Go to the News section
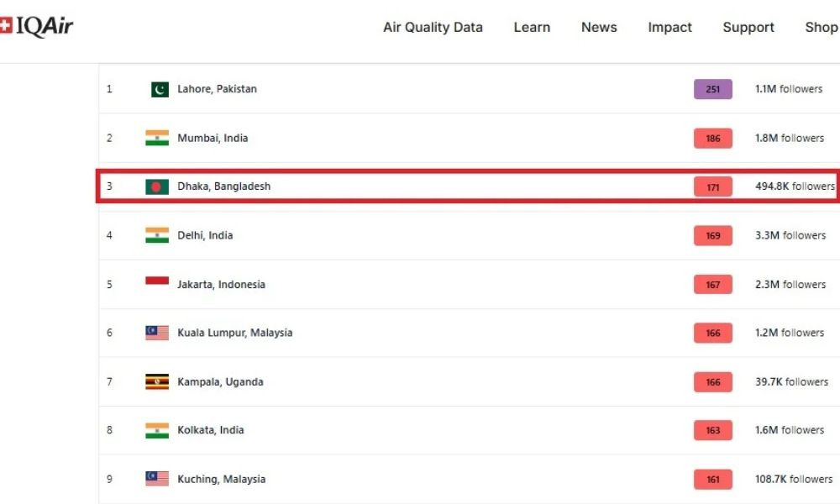 [599, 28]
